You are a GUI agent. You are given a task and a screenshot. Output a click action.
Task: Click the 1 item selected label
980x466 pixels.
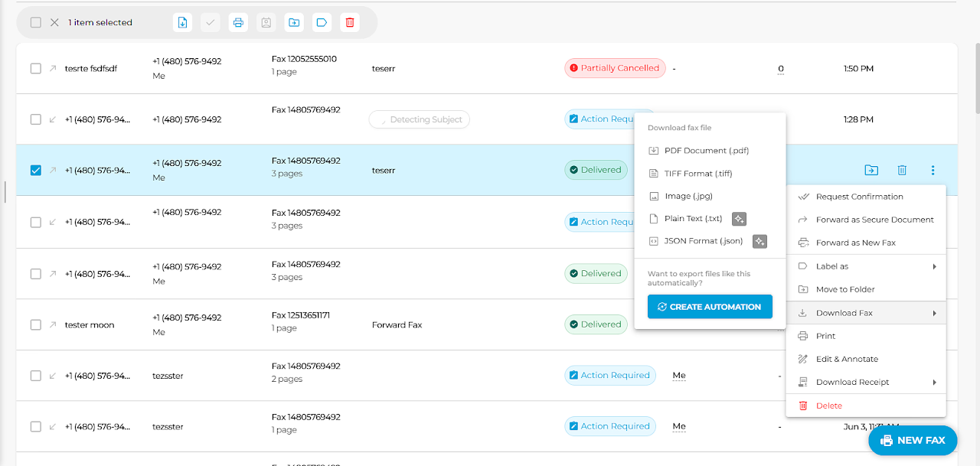(x=100, y=22)
